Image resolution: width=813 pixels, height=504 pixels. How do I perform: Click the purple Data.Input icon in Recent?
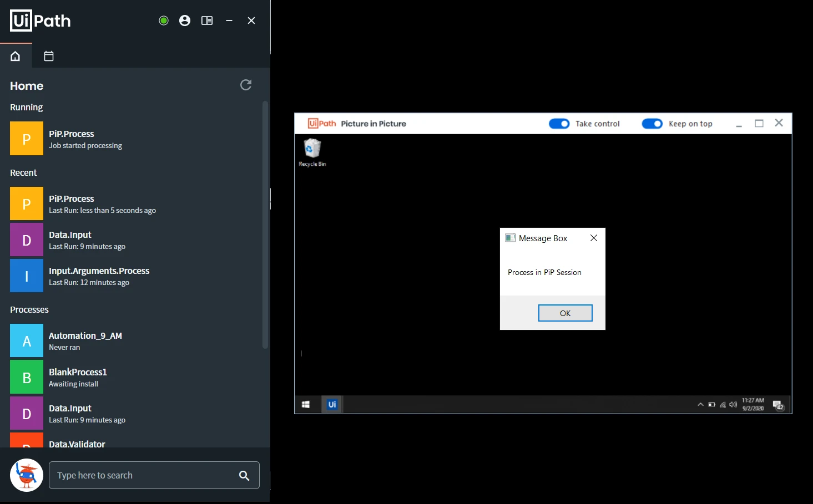[x=27, y=240]
